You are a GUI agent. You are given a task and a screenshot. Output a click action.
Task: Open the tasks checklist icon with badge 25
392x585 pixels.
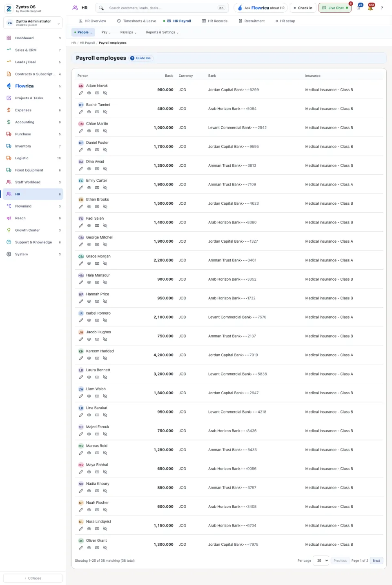click(359, 8)
